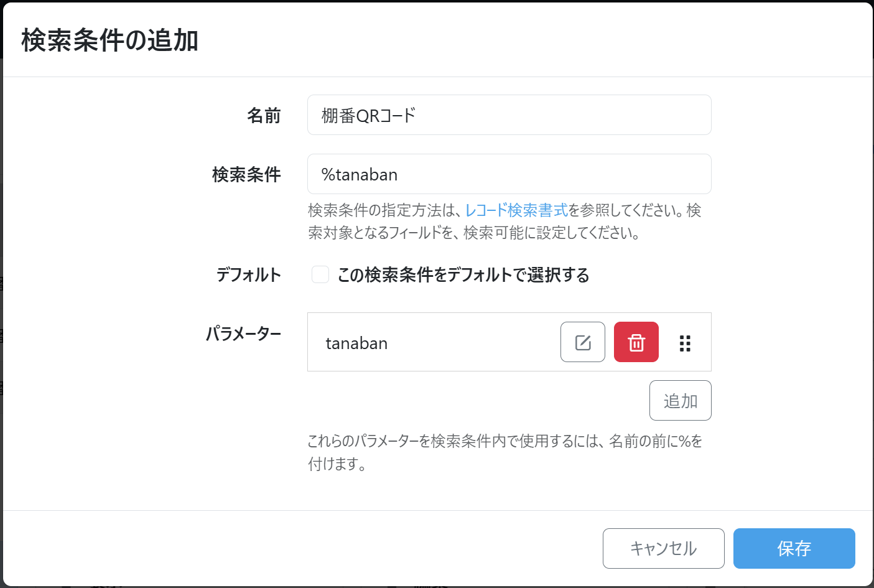This screenshot has width=874, height=588.
Task: Open the レコード検索書式 help link
Action: coord(516,210)
